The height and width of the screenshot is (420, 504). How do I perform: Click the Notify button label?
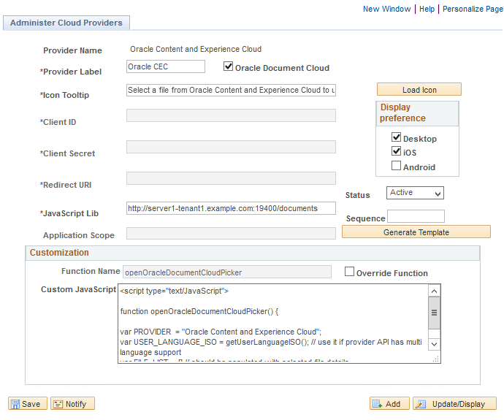coord(76,404)
